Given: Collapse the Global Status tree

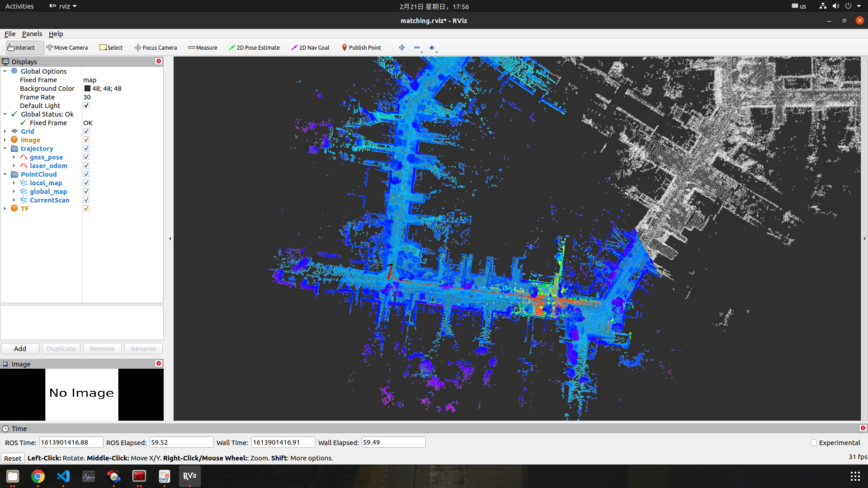Looking at the screenshot, I should [5, 114].
